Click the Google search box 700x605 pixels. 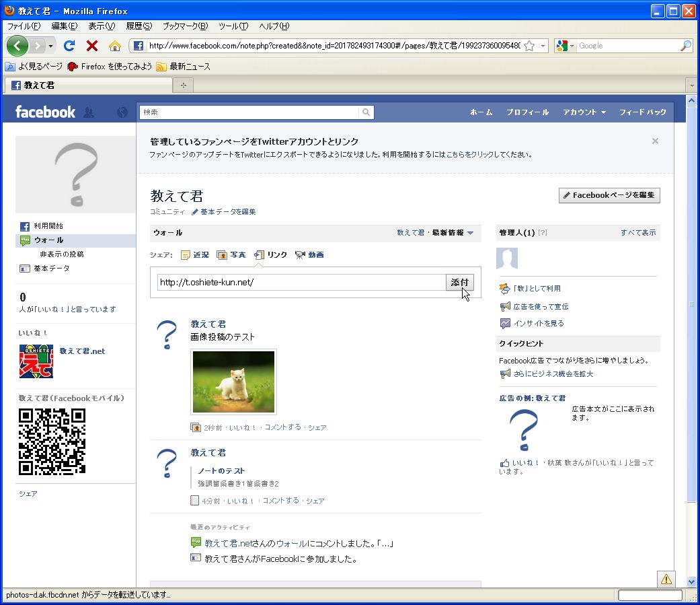tap(627, 46)
